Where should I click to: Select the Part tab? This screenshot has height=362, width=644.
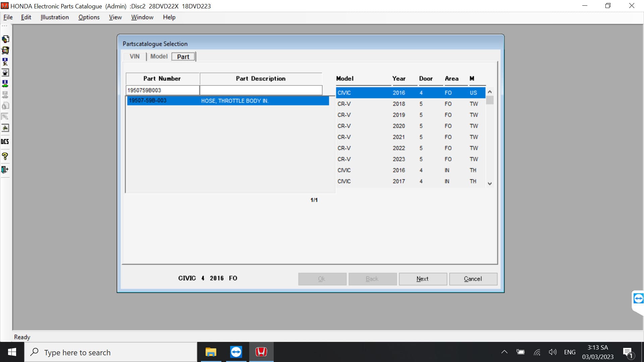[183, 57]
